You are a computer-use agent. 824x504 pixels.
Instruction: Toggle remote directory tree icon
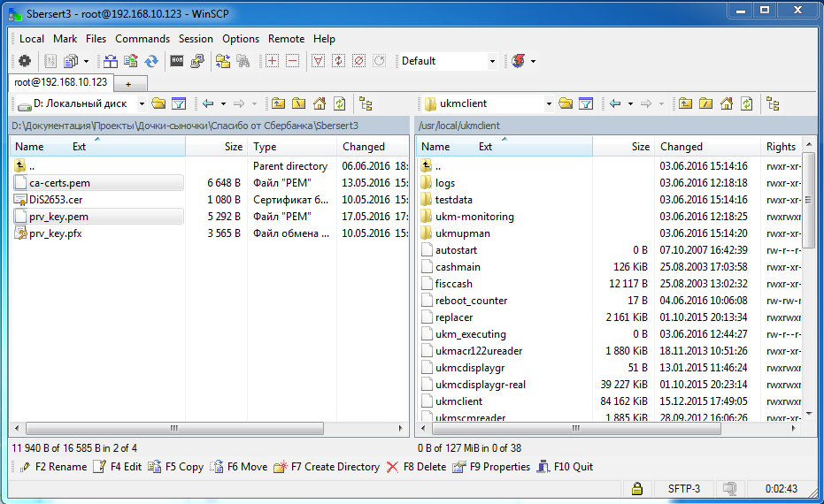click(773, 103)
